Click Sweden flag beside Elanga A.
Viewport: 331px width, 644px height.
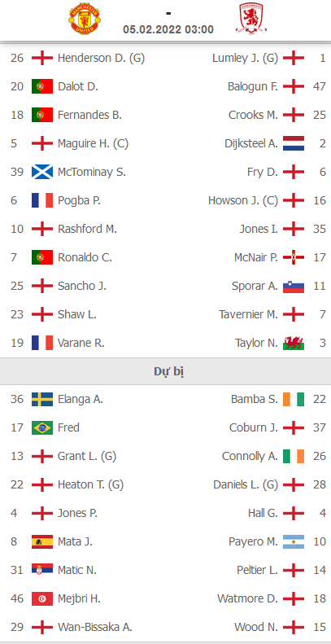(x=42, y=399)
